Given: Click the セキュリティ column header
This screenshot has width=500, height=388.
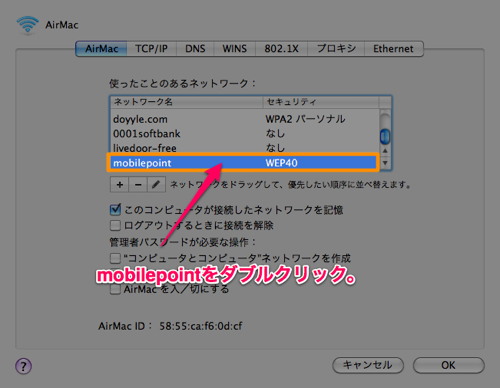Looking at the screenshot, I should (321, 102).
